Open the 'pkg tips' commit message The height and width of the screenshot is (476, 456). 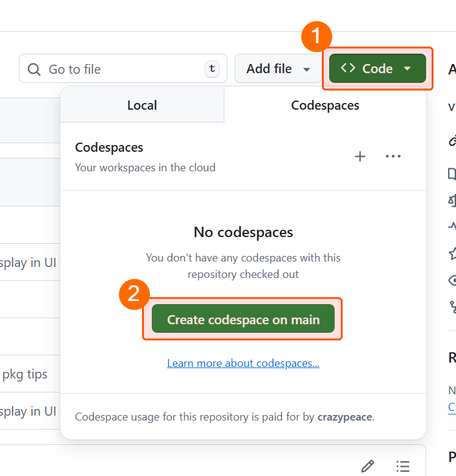[x=25, y=374]
